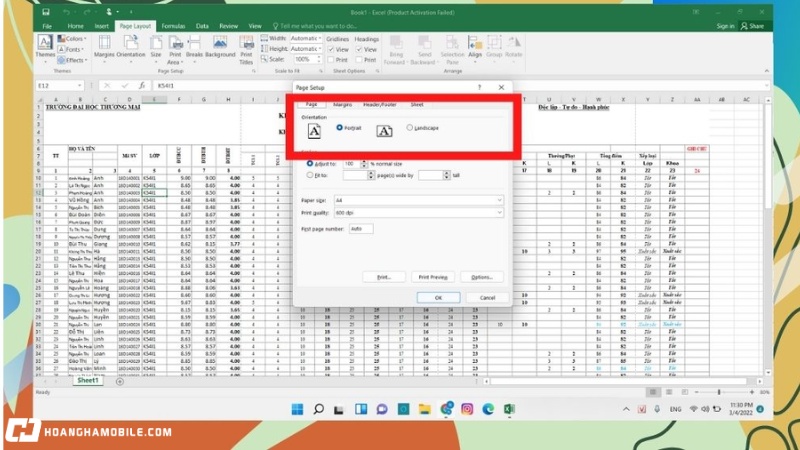Select the Sheet1 worksheet tab
The width and height of the screenshot is (800, 450).
[x=87, y=381]
